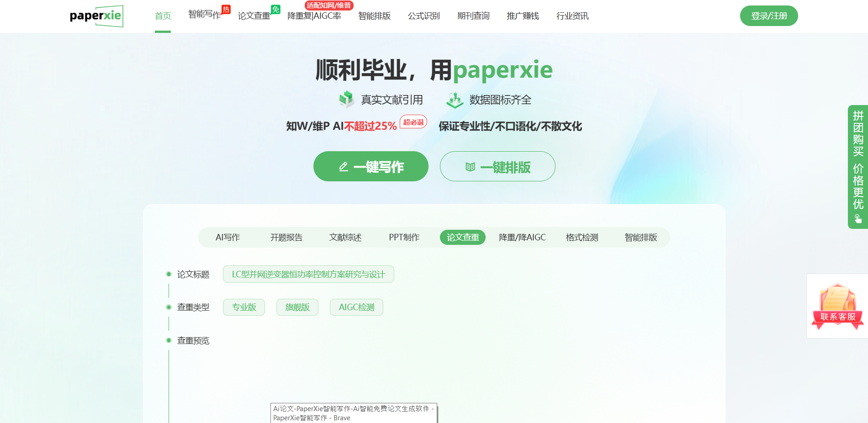The image size is (868, 423).
Task: Switch to the 降重/降AIGC tab
Action: click(x=522, y=238)
